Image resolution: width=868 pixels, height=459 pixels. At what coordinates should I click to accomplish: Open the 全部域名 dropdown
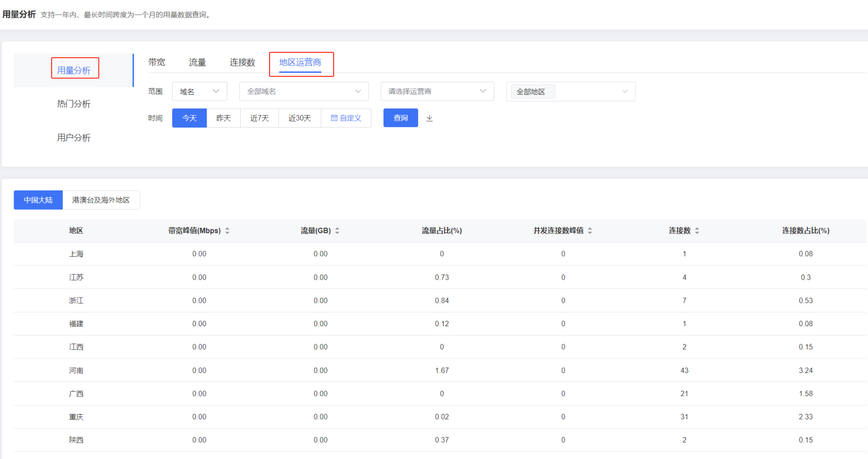pyautogui.click(x=304, y=91)
